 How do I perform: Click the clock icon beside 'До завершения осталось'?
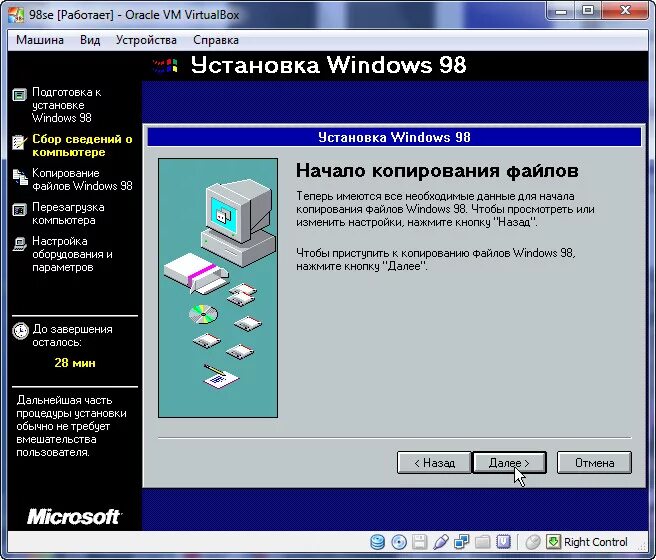(x=20, y=331)
